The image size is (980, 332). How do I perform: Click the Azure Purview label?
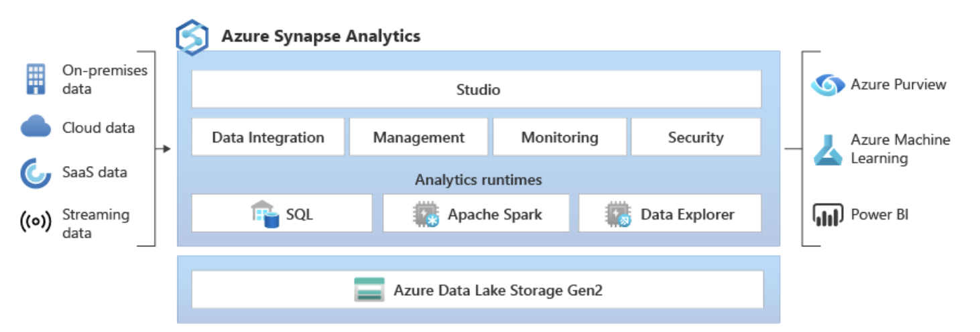click(899, 84)
